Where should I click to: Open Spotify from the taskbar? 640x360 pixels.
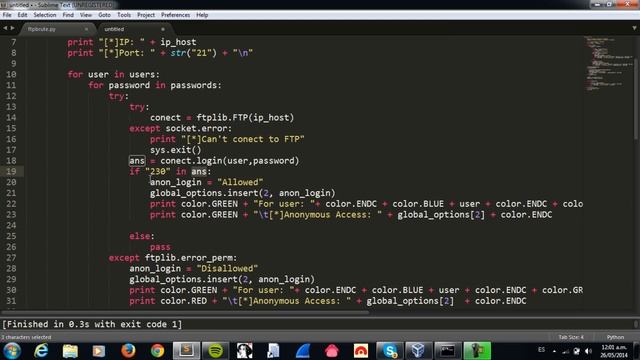pos(216,351)
